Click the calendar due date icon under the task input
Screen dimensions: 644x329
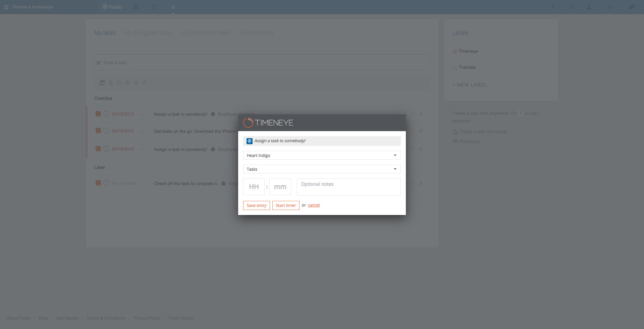pos(102,83)
